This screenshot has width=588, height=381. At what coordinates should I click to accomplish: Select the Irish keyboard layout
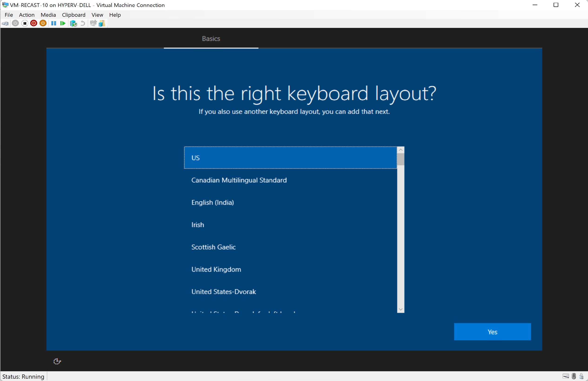[197, 225]
